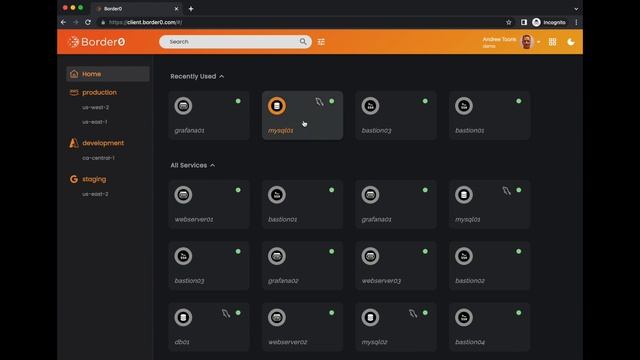
Task: Open the search filter settings icon
Action: pos(321,42)
